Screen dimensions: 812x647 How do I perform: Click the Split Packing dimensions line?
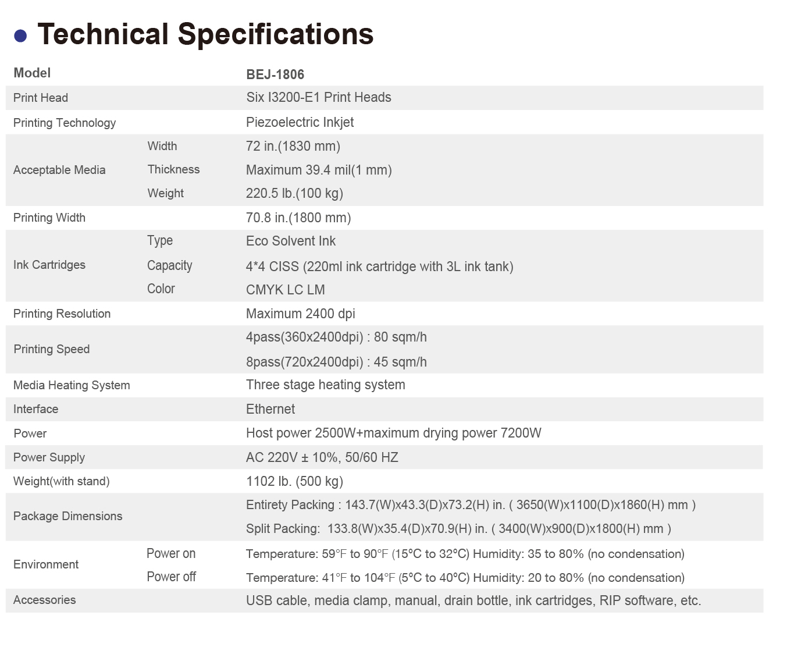(x=458, y=529)
